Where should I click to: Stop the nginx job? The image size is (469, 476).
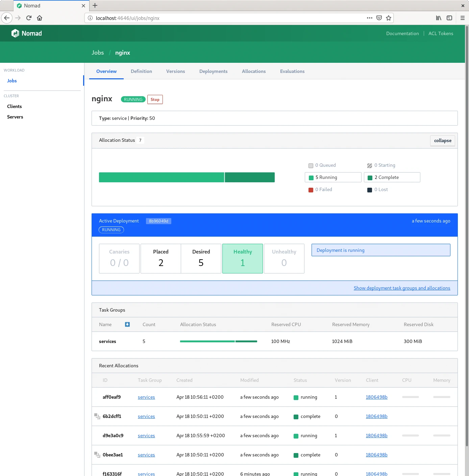(155, 100)
